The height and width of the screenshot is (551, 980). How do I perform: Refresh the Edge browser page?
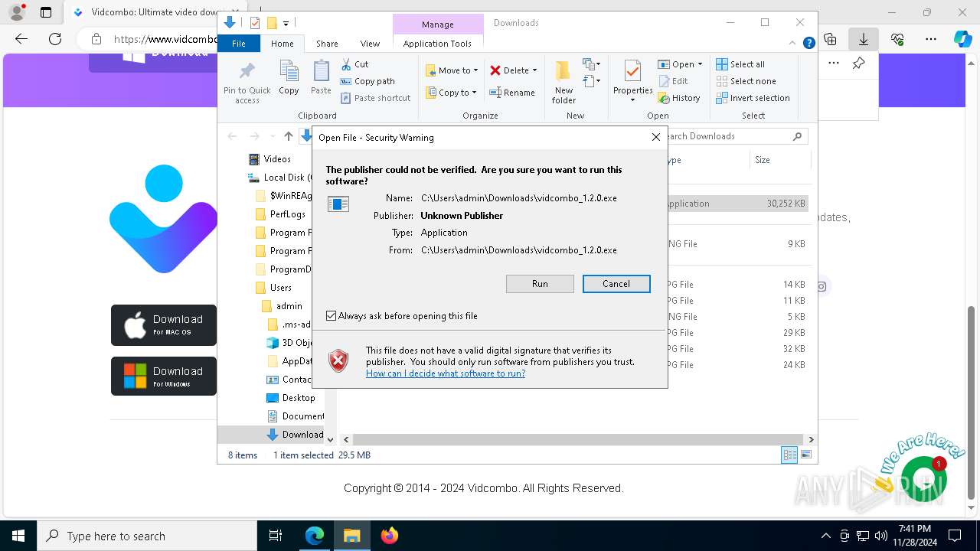(x=55, y=39)
